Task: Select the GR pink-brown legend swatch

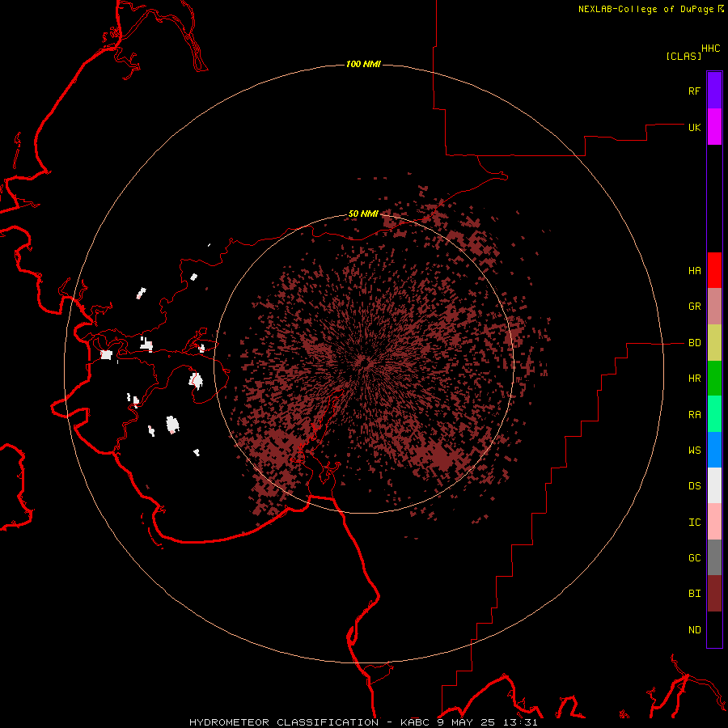Action: [x=714, y=307]
